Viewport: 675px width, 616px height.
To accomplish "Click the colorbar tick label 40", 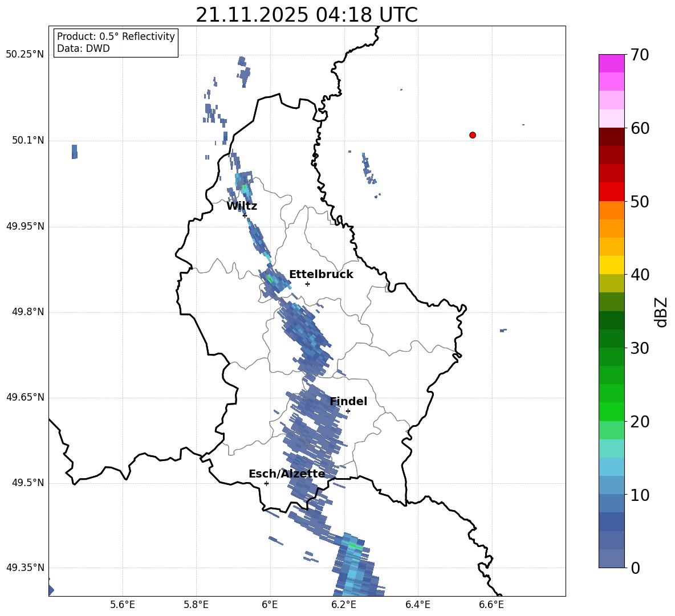I will coord(640,275).
